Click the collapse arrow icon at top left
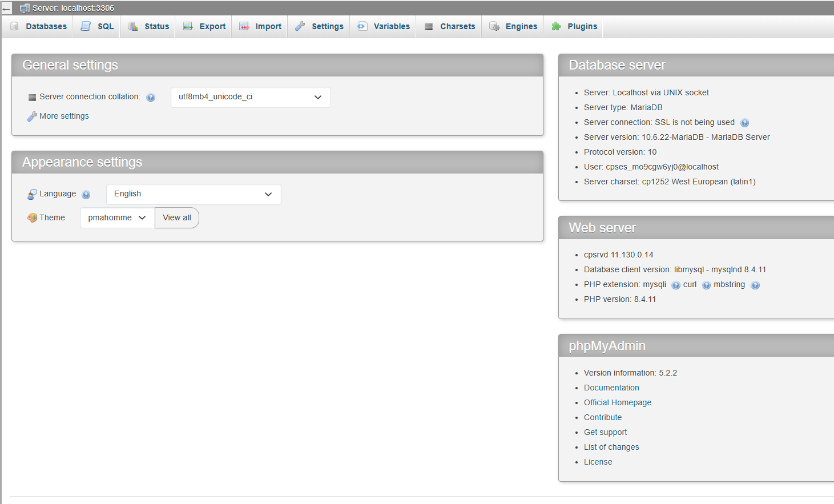 click(x=7, y=9)
